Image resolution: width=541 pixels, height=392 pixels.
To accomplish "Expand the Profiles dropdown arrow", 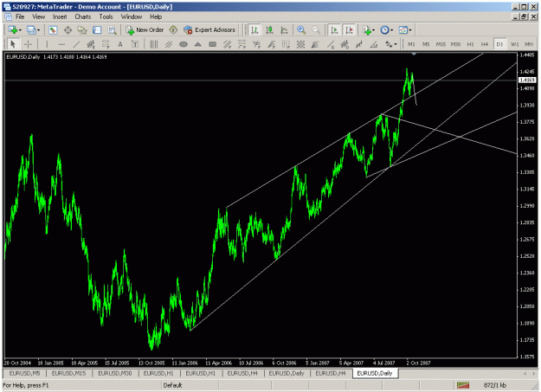I will point(38,30).
